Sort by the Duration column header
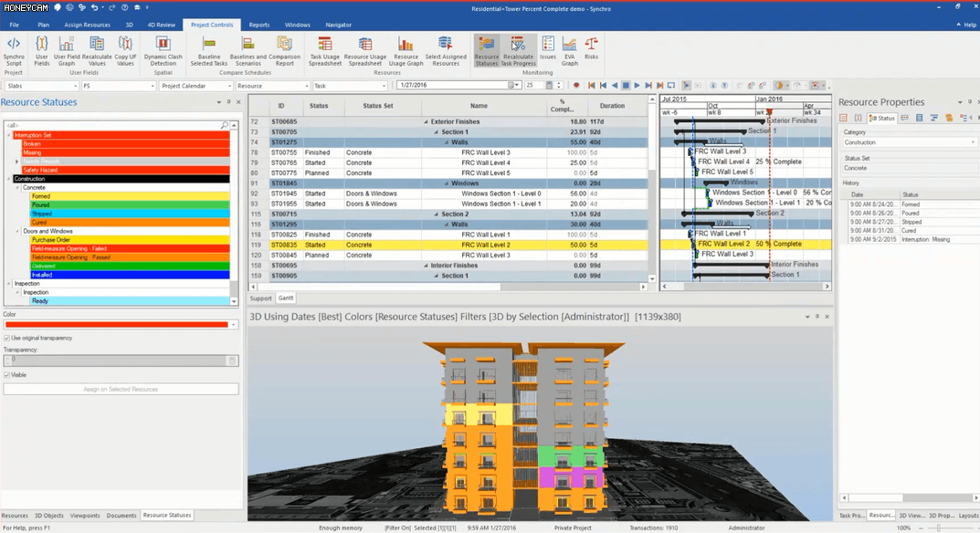 click(612, 106)
